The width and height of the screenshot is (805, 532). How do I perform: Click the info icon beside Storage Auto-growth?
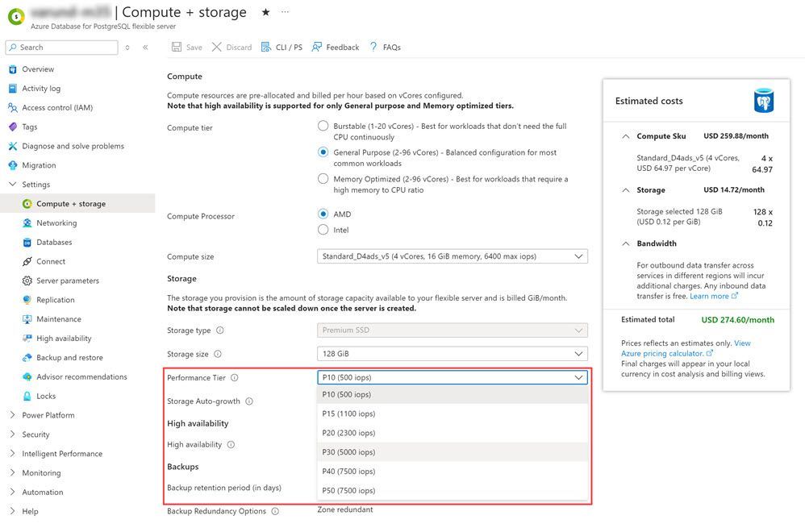[x=249, y=401]
